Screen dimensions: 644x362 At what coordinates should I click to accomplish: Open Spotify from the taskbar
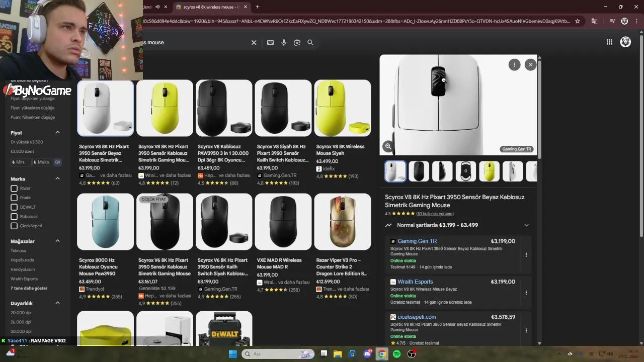tap(396, 354)
